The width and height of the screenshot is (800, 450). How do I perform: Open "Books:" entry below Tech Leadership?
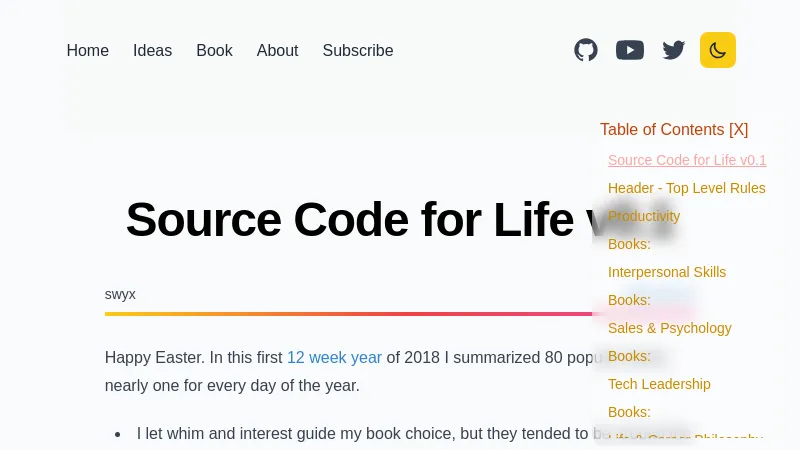click(x=629, y=412)
